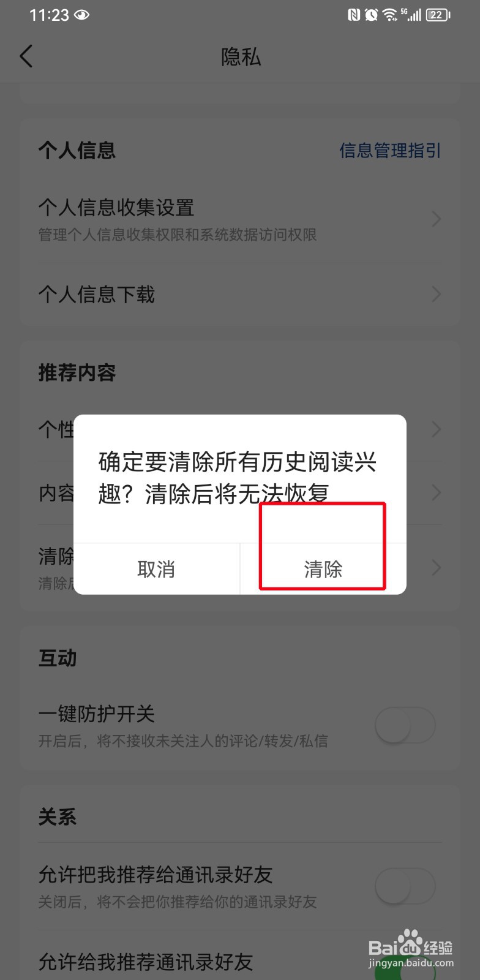Toggle 一键防护开关 switch
480x980 pixels.
click(x=405, y=725)
